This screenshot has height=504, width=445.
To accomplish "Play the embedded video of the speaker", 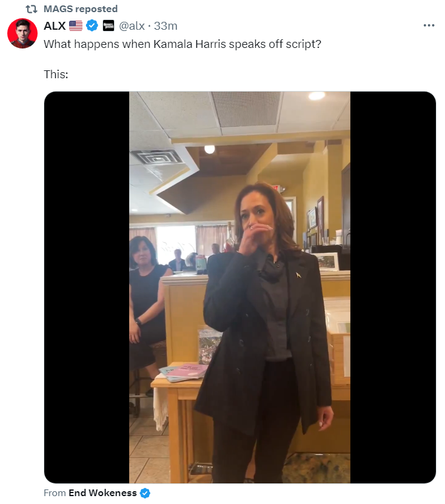I will (239, 287).
